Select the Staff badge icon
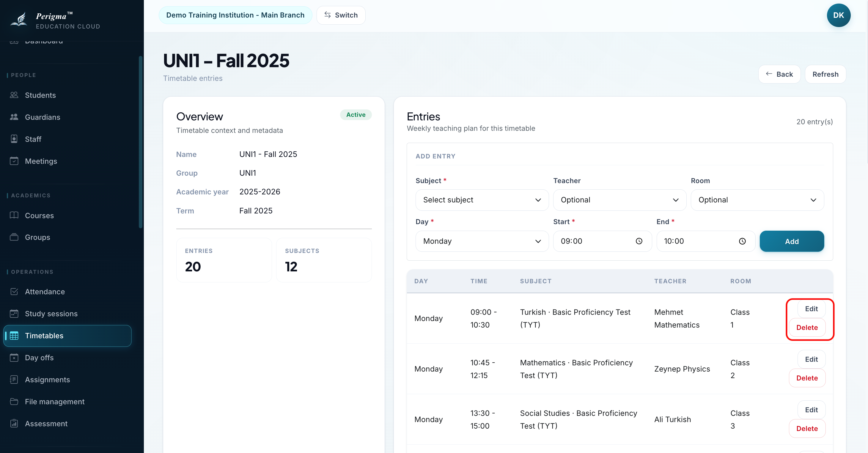This screenshot has width=868, height=453. point(14,139)
